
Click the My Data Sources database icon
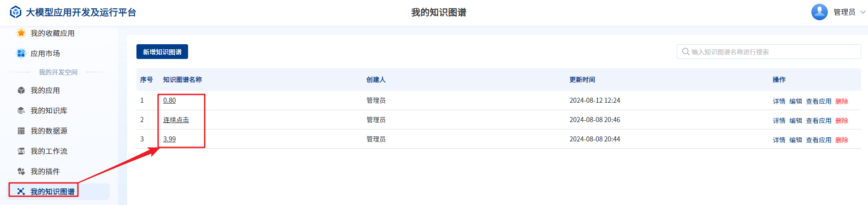[x=21, y=131]
